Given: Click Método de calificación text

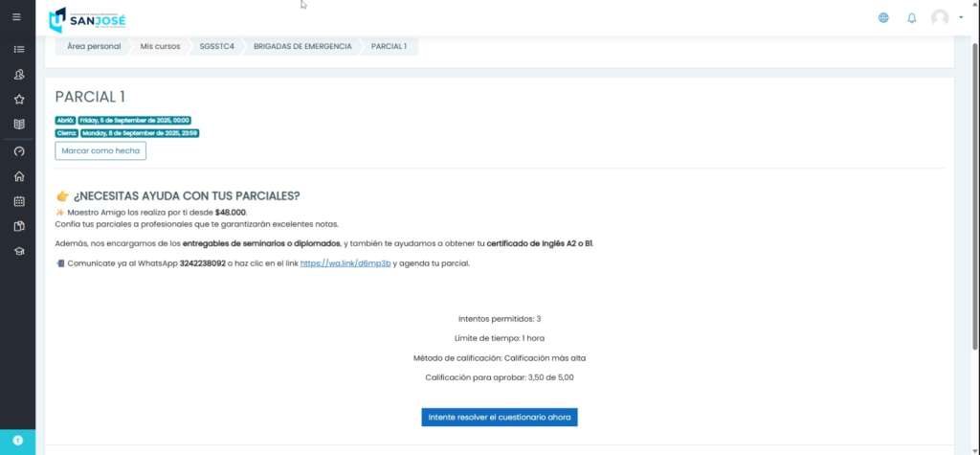Looking at the screenshot, I should 500,358.
